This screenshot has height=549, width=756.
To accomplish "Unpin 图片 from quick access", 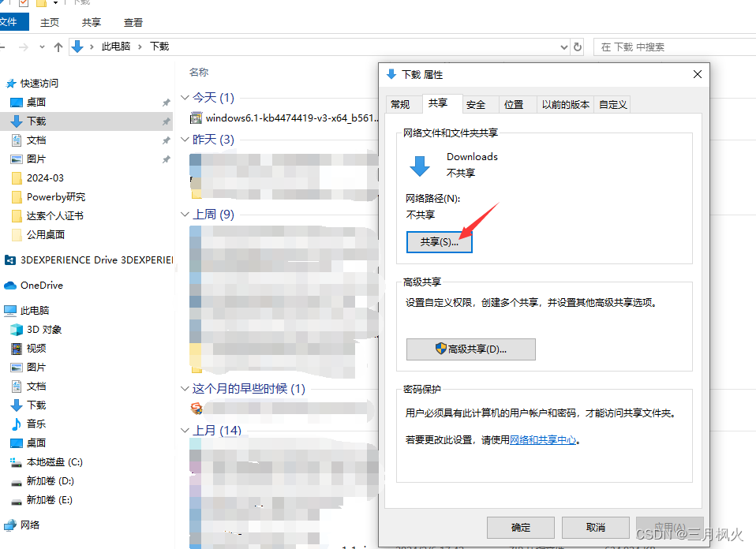I will tap(165, 160).
